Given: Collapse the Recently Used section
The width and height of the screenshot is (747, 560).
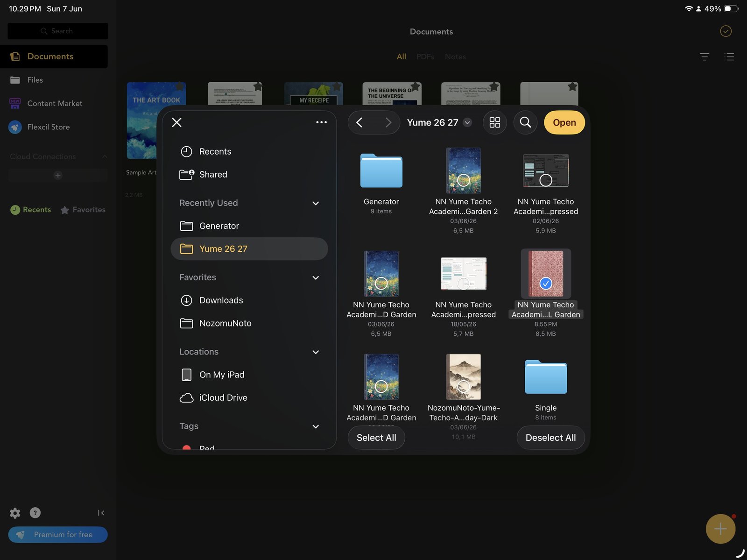Looking at the screenshot, I should click(316, 203).
